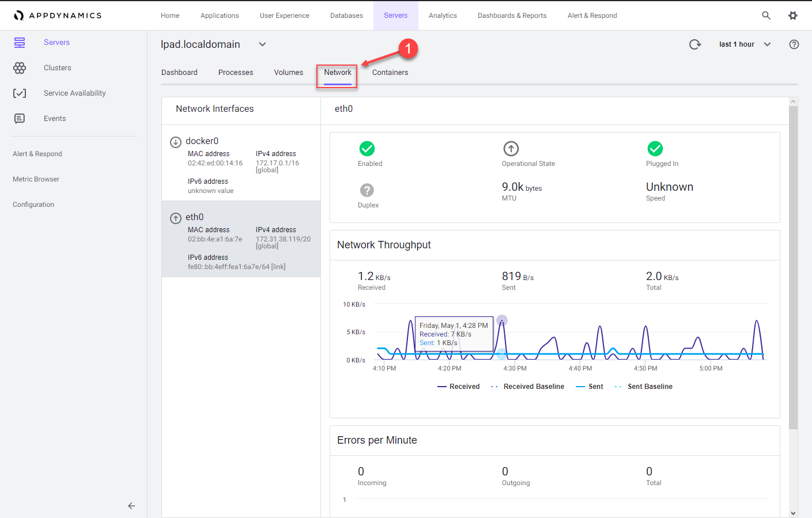Image resolution: width=812 pixels, height=518 pixels.
Task: Open Service Availability in the sidebar
Action: coord(75,93)
